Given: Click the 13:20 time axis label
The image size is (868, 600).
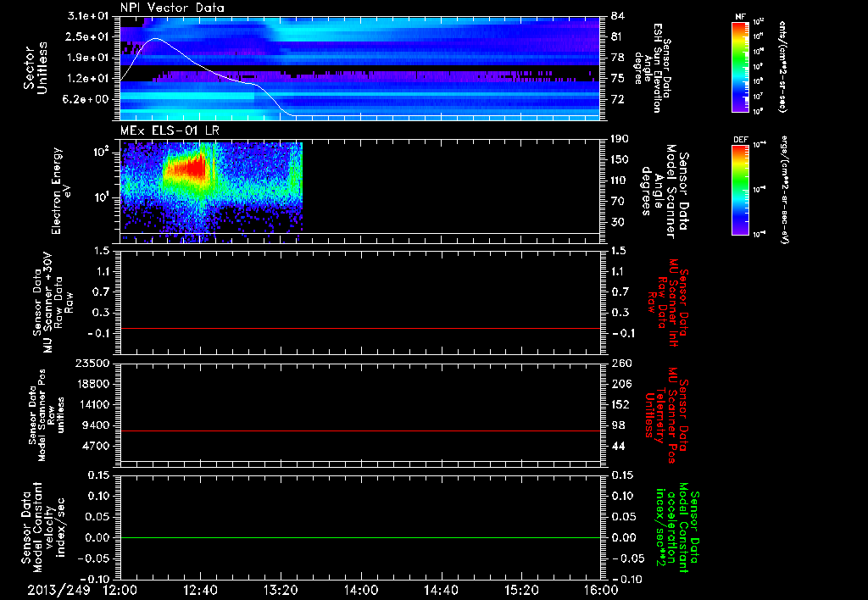Looking at the screenshot, I should (x=281, y=590).
